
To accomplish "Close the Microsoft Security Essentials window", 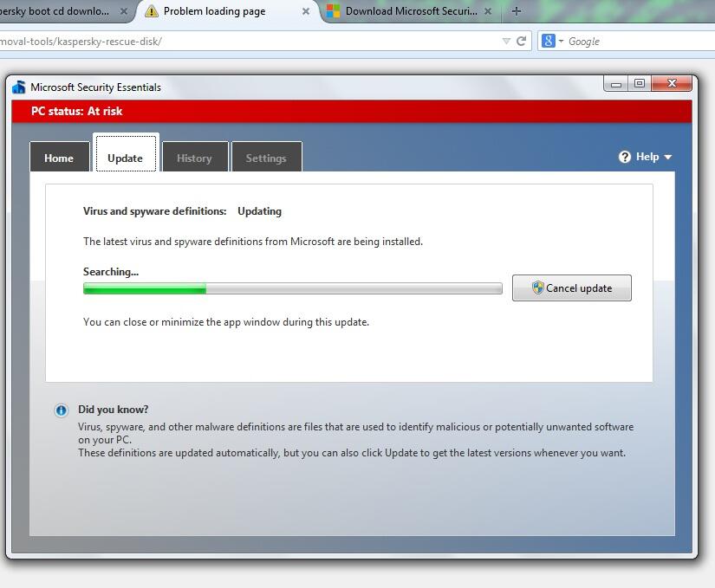I will (x=672, y=84).
